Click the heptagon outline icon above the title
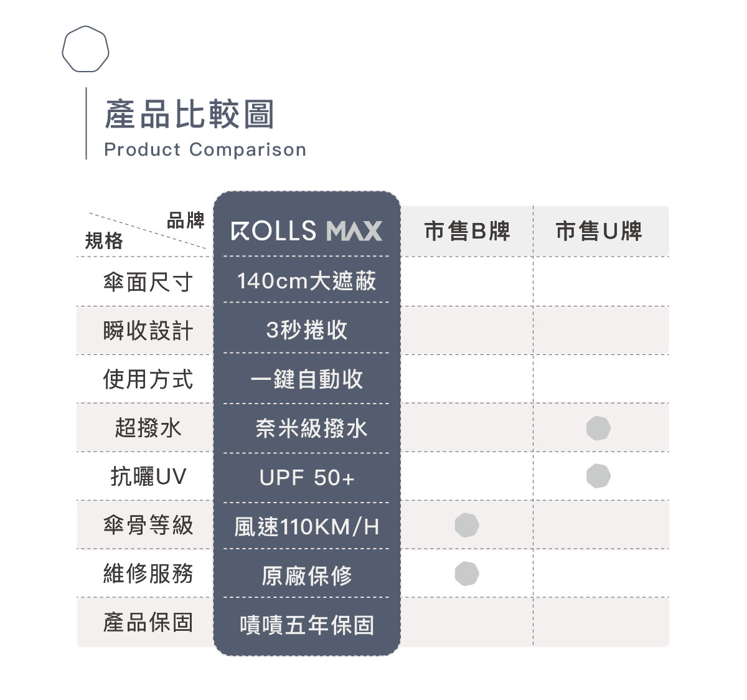747x700 pixels. point(86,49)
